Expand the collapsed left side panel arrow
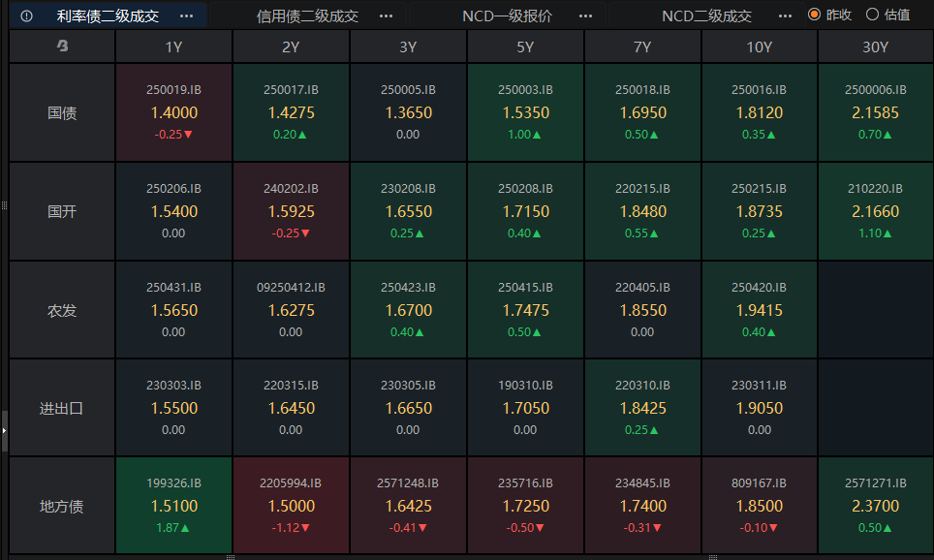Viewport: 934px width, 560px height. coord(4,431)
